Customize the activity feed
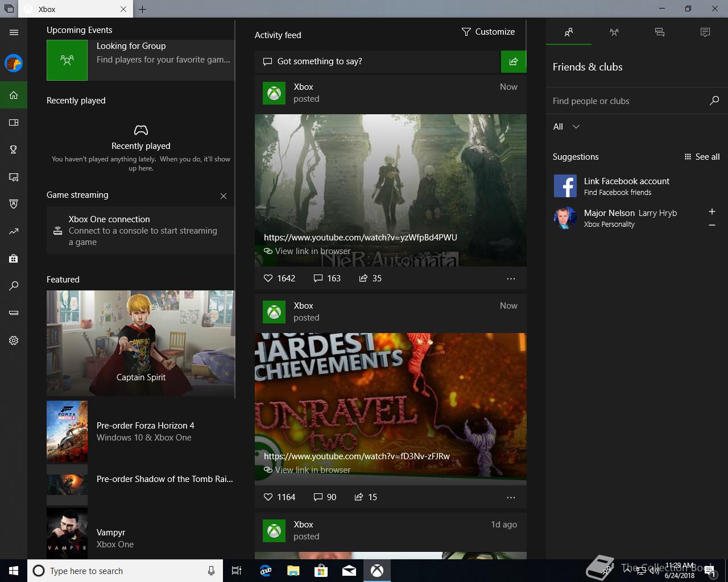 point(488,32)
